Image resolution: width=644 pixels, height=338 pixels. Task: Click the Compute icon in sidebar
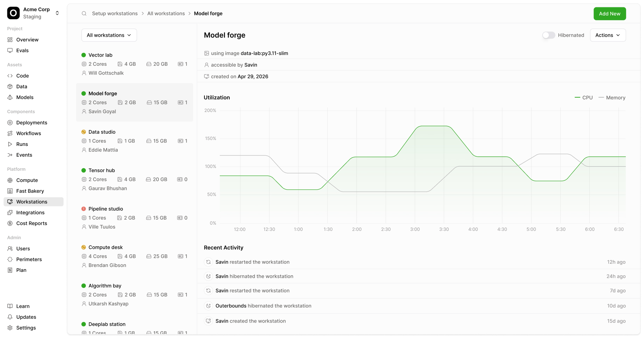click(10, 180)
